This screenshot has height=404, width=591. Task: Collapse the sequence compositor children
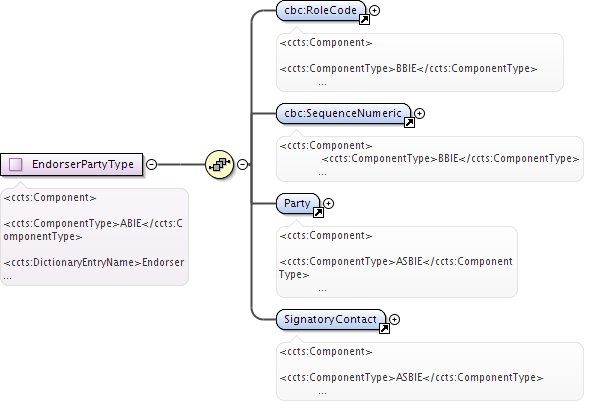click(x=242, y=164)
